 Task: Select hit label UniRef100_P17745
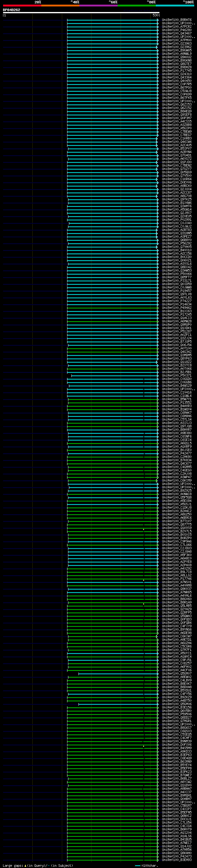(x=177, y=71)
